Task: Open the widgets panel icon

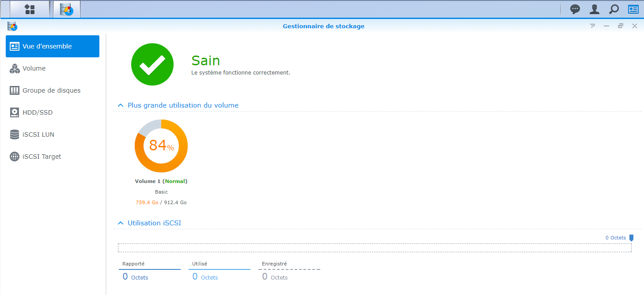Action: pos(633,9)
